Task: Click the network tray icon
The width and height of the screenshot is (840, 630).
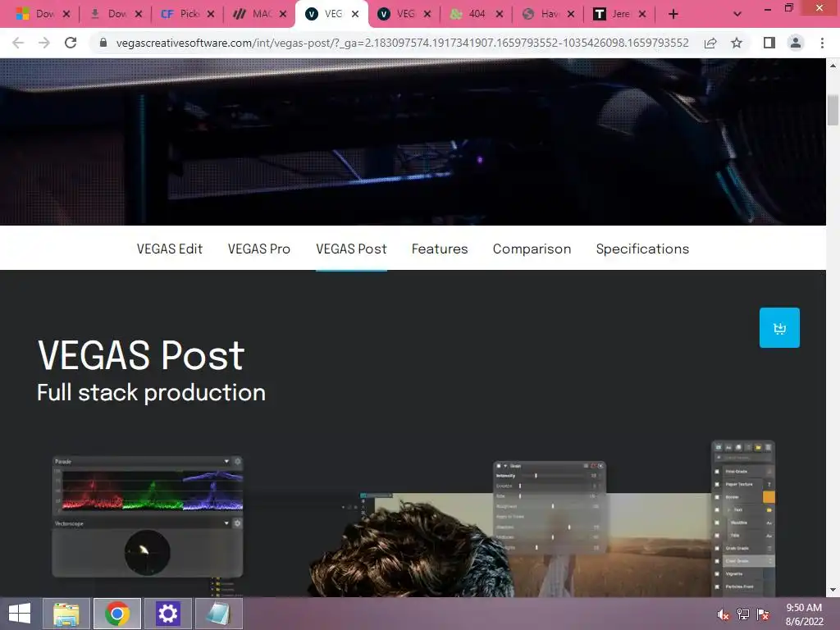Action: click(743, 614)
